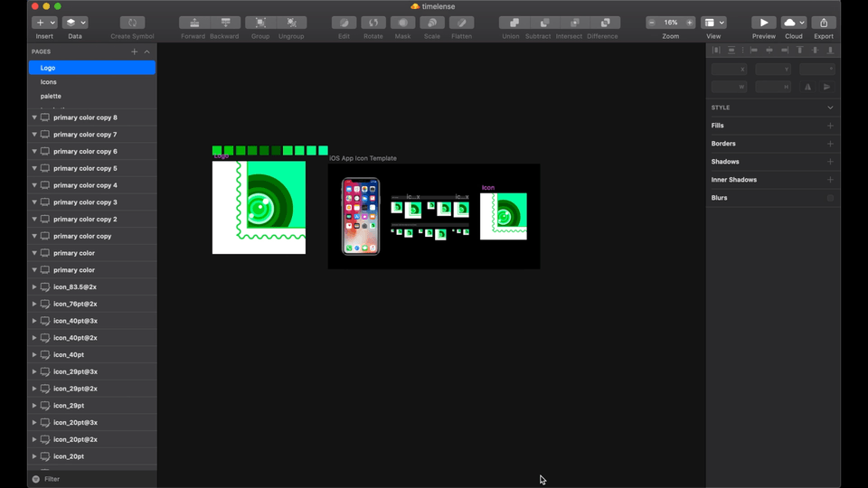Viewport: 868px width, 488px height.
Task: Select the icon_20pt@3x layer
Action: pyautogui.click(x=92, y=422)
